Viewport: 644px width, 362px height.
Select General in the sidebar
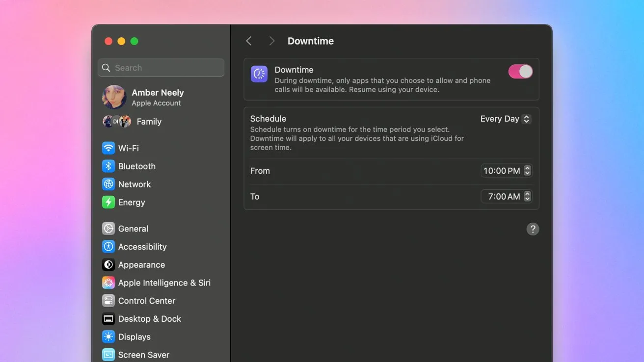pyautogui.click(x=133, y=229)
